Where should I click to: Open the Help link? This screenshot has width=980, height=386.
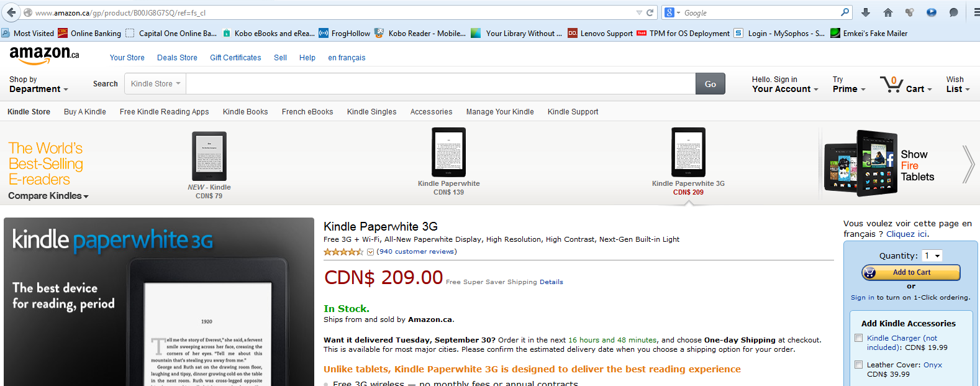click(x=307, y=58)
